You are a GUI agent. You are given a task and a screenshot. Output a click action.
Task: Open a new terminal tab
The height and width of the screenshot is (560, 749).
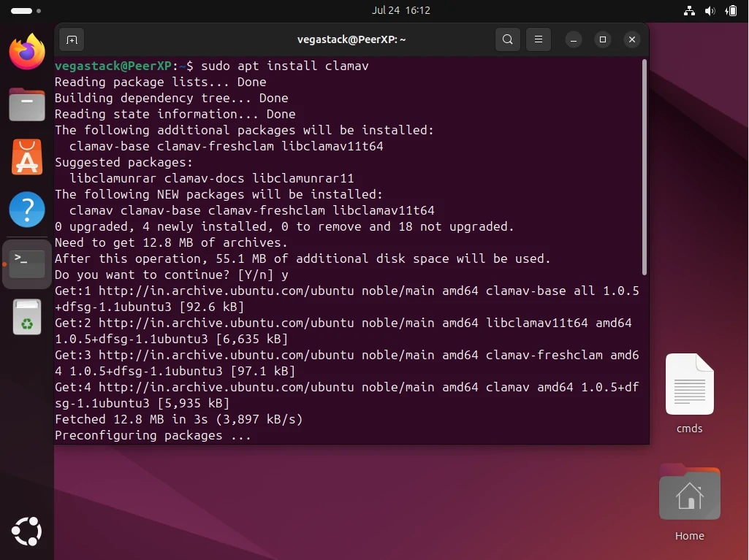pos(71,39)
